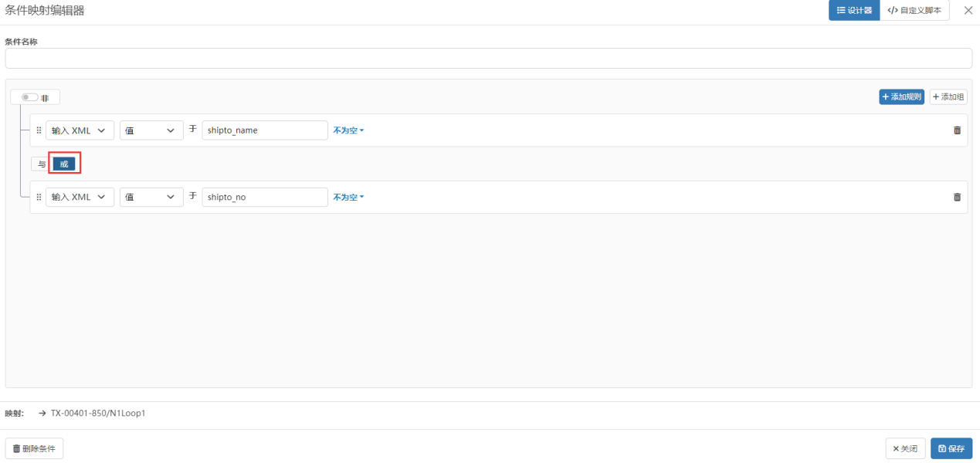Delete the shipto_name rule with trash icon
The image size is (980, 463).
[958, 130]
